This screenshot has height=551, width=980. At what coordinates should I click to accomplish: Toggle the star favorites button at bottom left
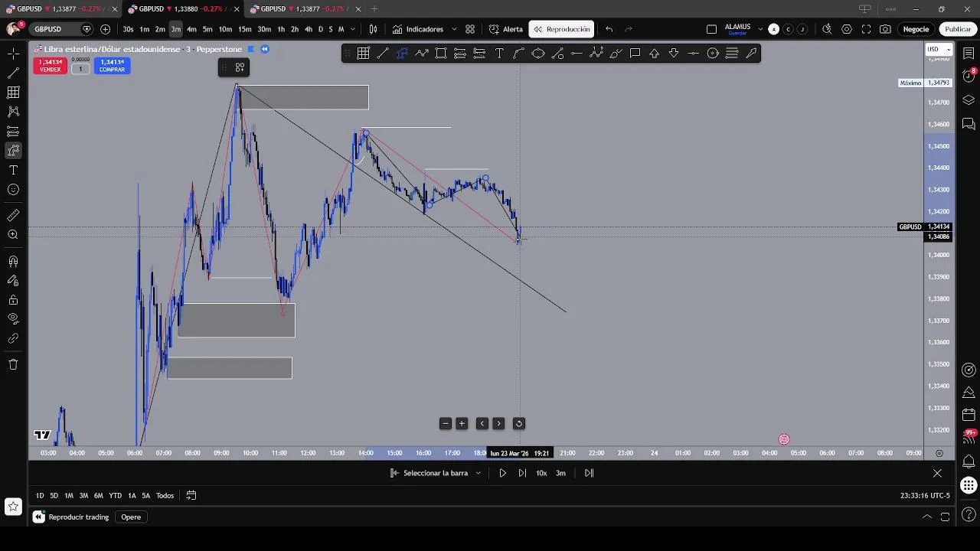point(13,506)
